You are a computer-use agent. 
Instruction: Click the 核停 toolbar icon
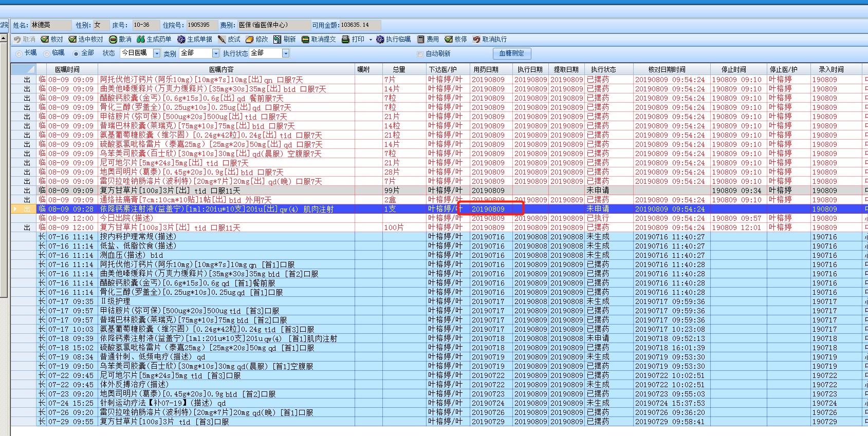click(449, 40)
